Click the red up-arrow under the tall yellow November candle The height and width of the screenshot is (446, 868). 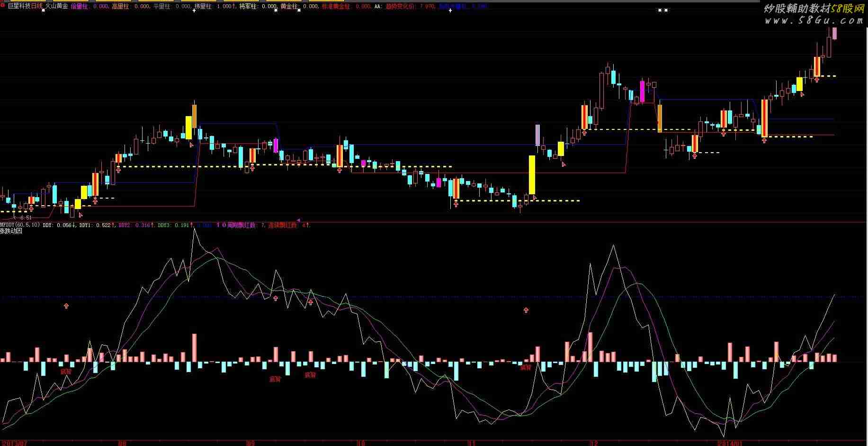tap(535, 198)
